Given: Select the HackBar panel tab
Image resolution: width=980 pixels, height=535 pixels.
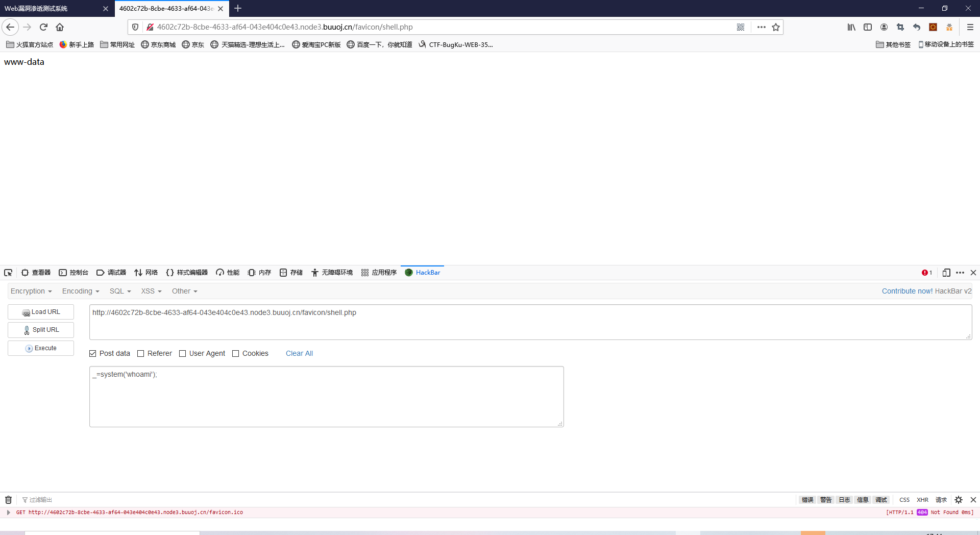Looking at the screenshot, I should (x=423, y=273).
